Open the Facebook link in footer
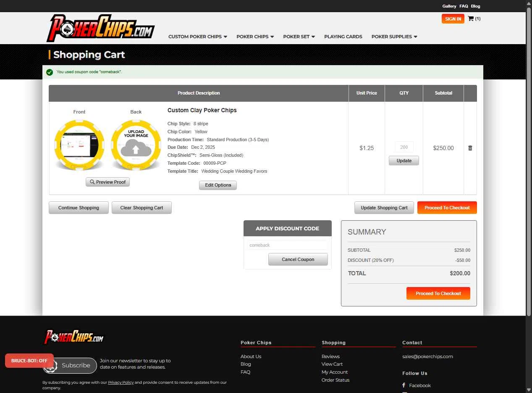Viewport: 532px width, 393px height. (417, 385)
